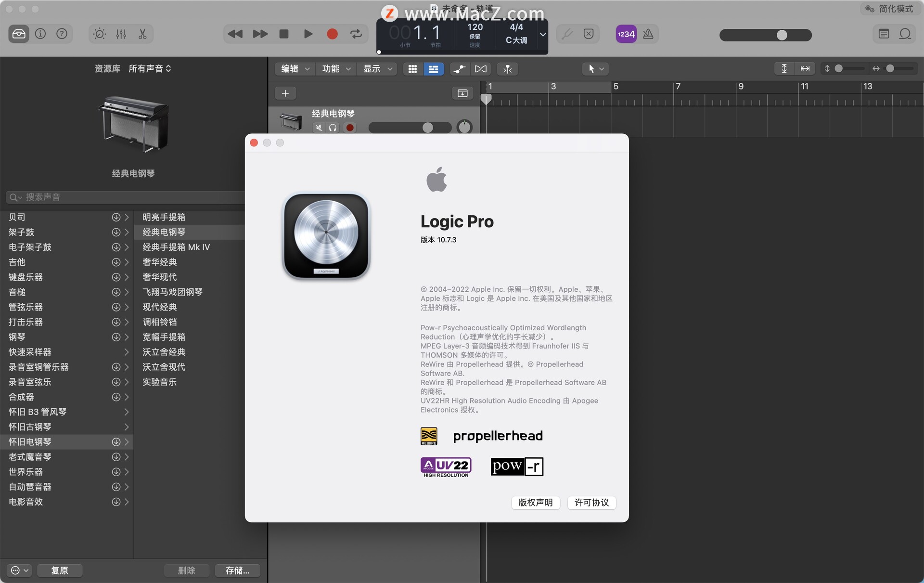Add a new track with plus button
The image size is (924, 583).
(x=285, y=93)
